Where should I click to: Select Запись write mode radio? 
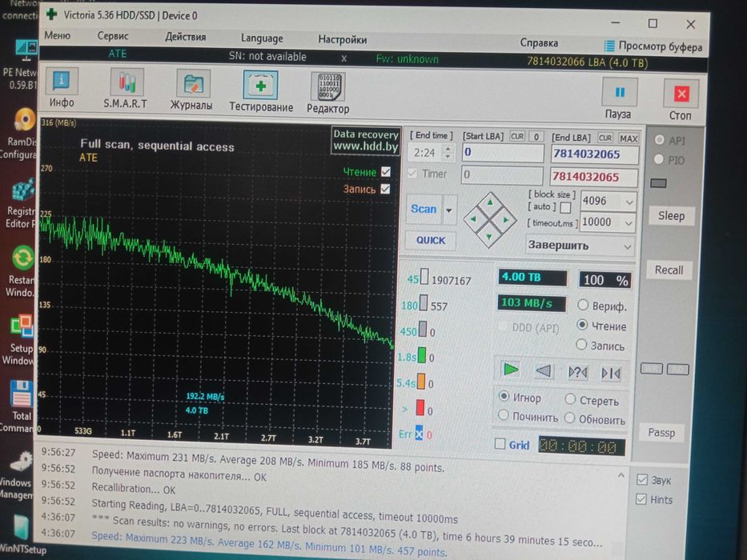pos(581,344)
